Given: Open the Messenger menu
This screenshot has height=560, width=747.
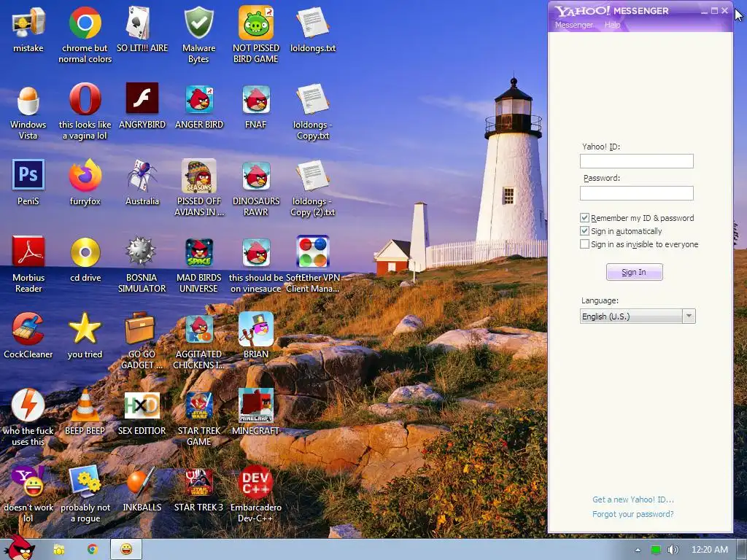Looking at the screenshot, I should click(x=573, y=25).
